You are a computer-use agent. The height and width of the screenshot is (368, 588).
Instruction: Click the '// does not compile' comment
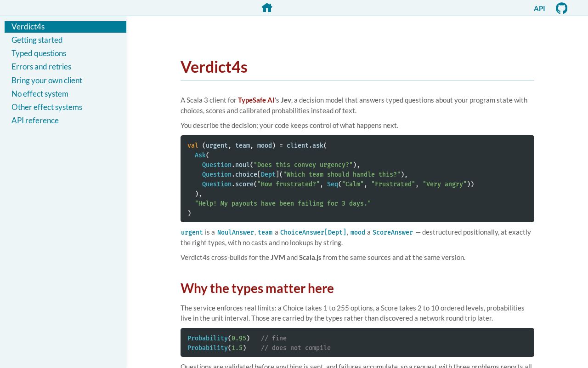point(296,348)
